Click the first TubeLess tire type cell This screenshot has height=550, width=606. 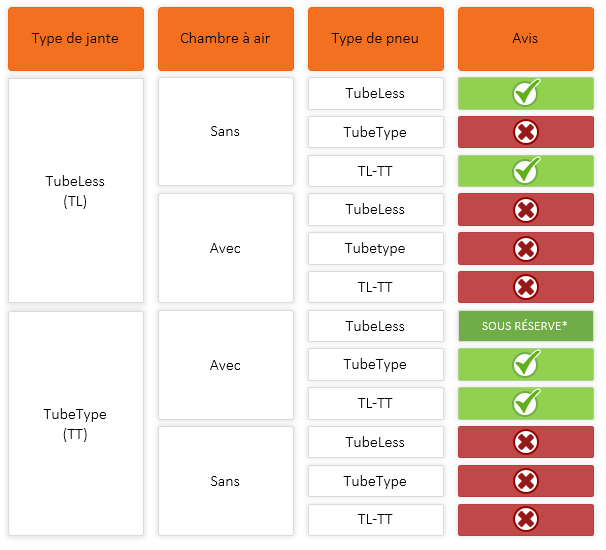click(376, 94)
